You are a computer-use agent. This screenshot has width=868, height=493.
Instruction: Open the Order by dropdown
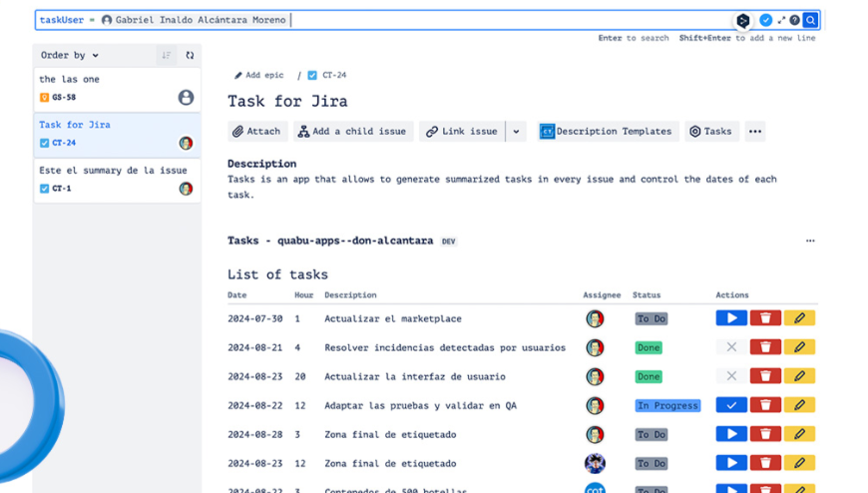click(70, 56)
